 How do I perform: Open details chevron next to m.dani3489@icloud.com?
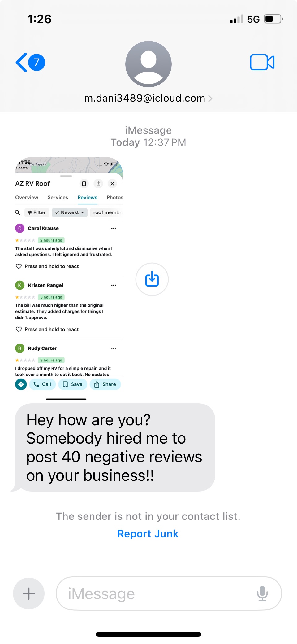point(210,99)
